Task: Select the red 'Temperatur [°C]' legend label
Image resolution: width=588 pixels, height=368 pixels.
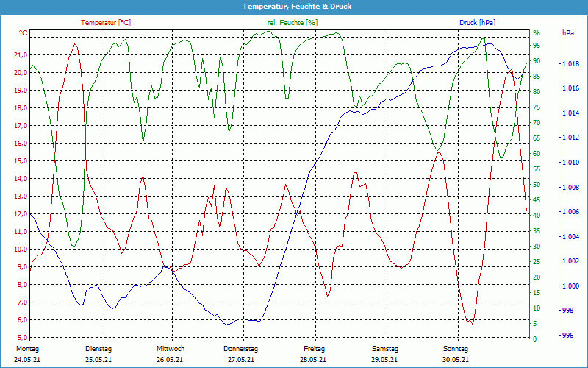Action: (106, 23)
